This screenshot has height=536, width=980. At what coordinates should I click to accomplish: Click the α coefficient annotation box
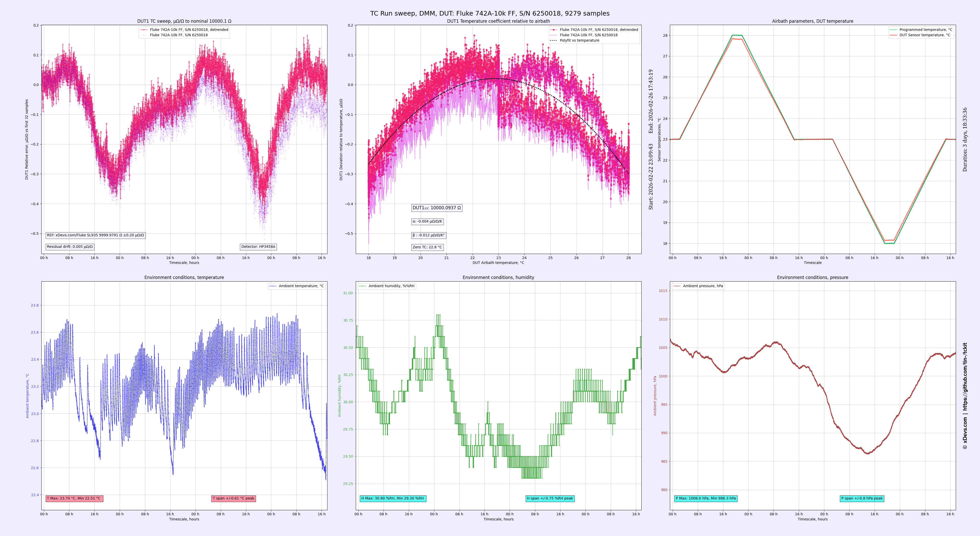(x=427, y=221)
